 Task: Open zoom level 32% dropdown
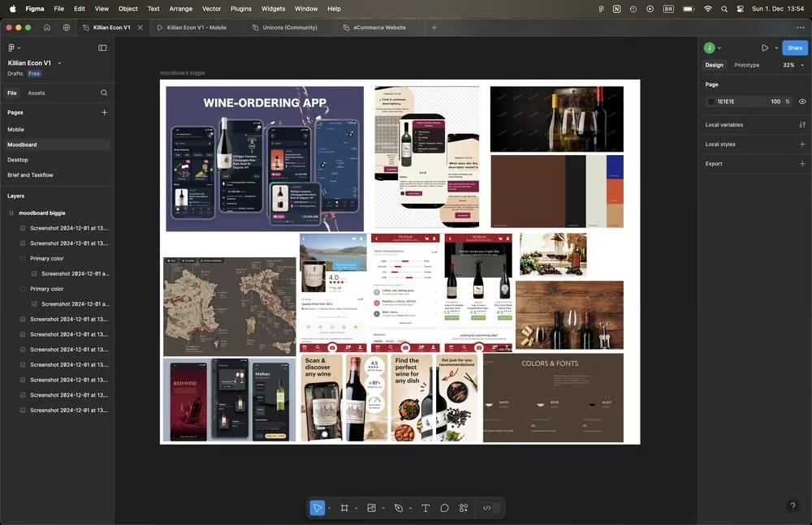pyautogui.click(x=793, y=65)
